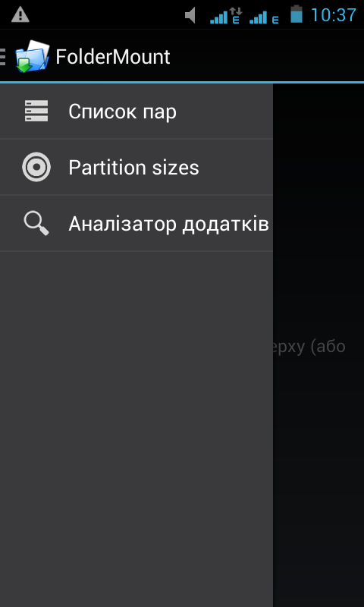
Task: Click the list icon beside Список пар
Action: tap(36, 111)
